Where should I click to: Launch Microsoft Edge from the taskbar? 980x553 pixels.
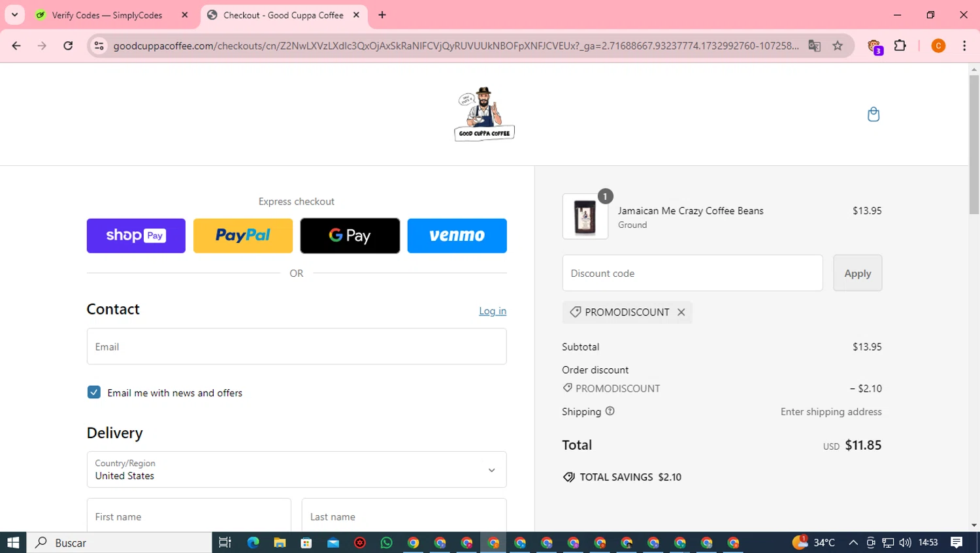[253, 543]
